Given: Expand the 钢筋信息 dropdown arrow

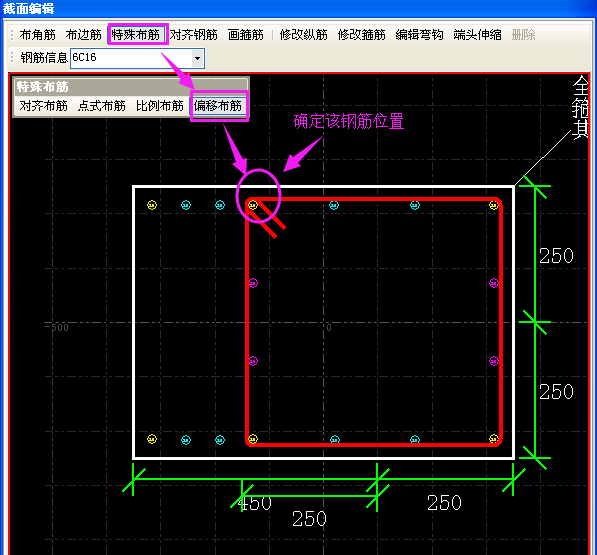Looking at the screenshot, I should click(197, 58).
